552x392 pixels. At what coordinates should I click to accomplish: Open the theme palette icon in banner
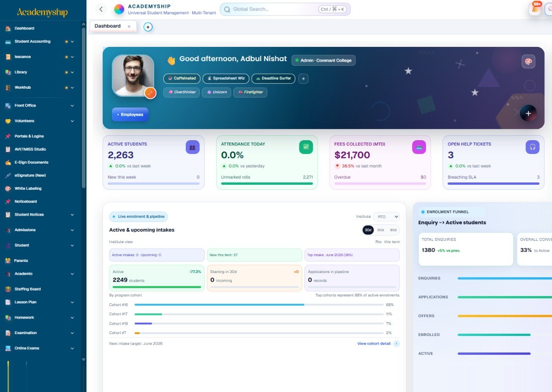click(528, 62)
